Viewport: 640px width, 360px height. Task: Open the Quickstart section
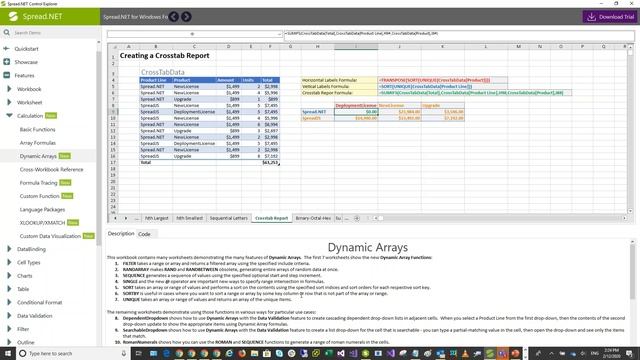pyautogui.click(x=26, y=49)
